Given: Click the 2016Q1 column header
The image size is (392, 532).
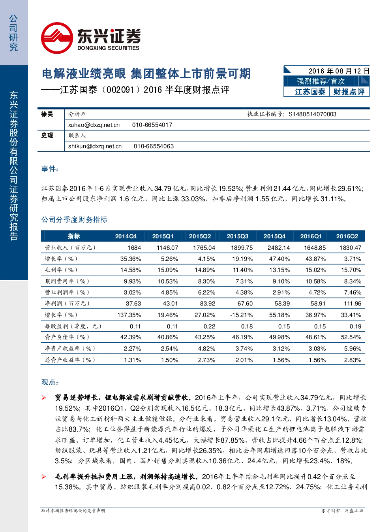Looking at the screenshot, I should pos(311,236).
